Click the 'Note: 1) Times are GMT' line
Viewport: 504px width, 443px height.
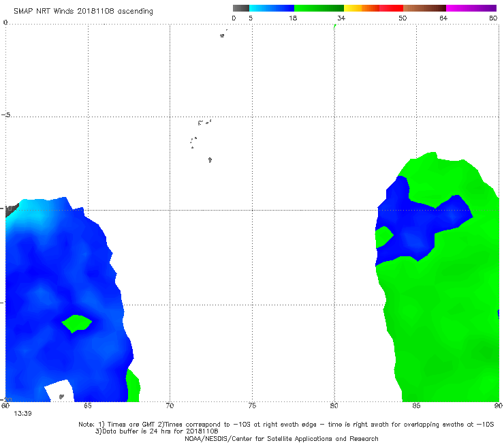coord(286,425)
